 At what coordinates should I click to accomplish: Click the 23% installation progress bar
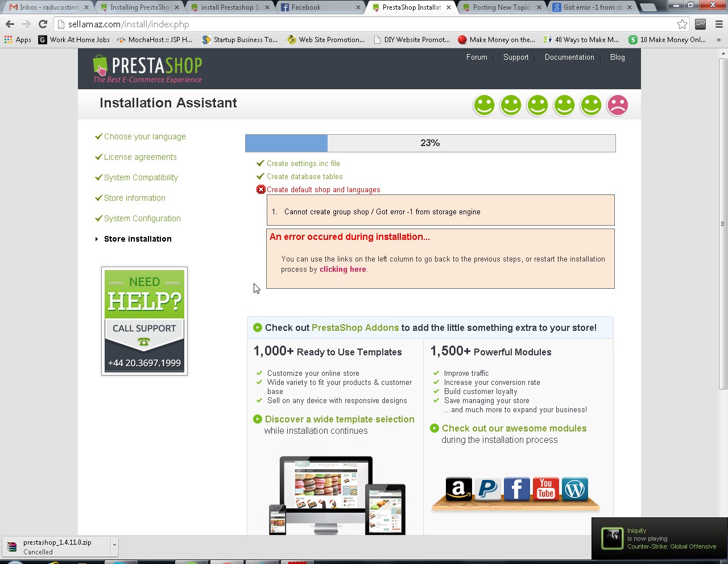click(430, 143)
